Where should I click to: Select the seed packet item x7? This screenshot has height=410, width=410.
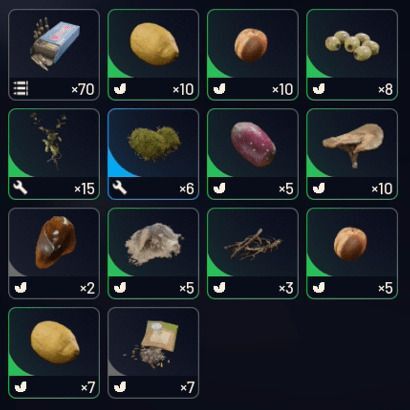(x=153, y=353)
